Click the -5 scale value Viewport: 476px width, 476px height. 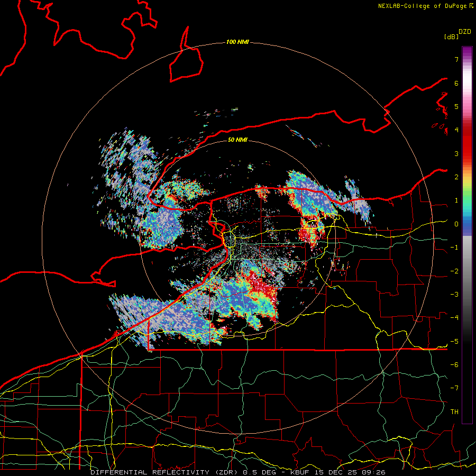pos(454,342)
